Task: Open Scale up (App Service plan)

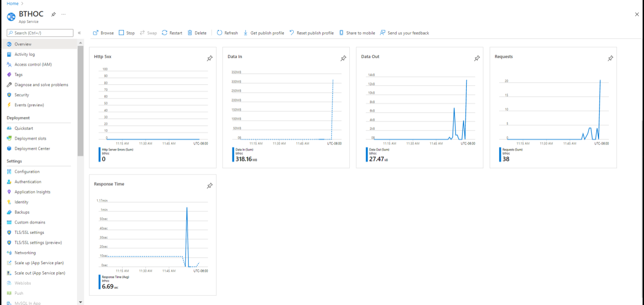Action: pyautogui.click(x=39, y=263)
